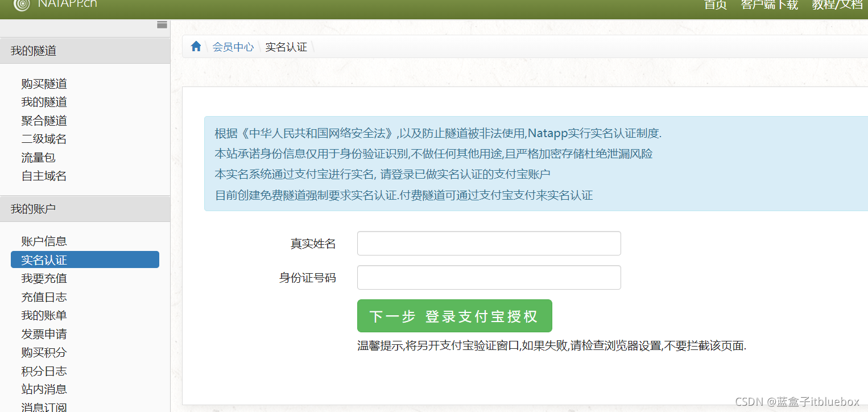
Task: Collapse the 我的隧道 sidebar section
Action: [x=85, y=51]
